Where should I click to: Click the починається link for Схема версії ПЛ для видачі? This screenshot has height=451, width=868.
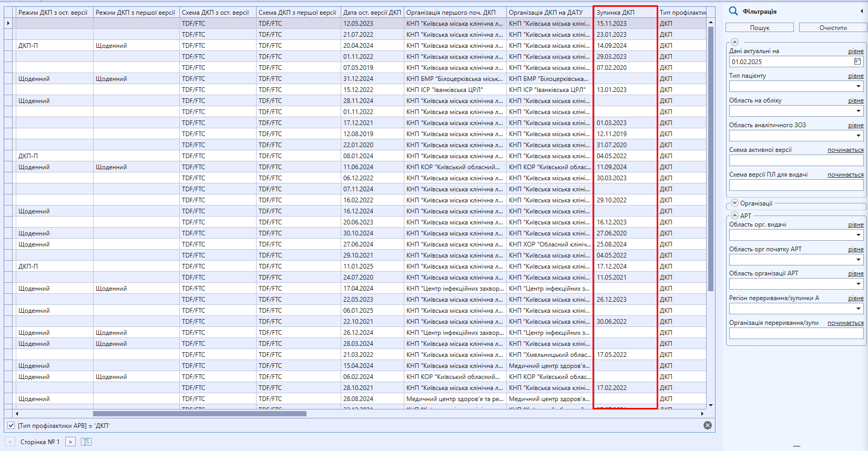[x=845, y=175]
